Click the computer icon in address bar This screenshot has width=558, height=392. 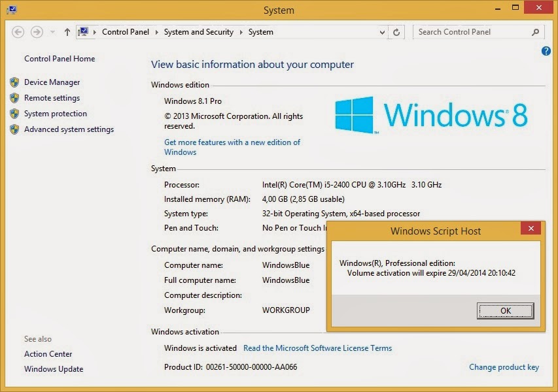point(83,31)
